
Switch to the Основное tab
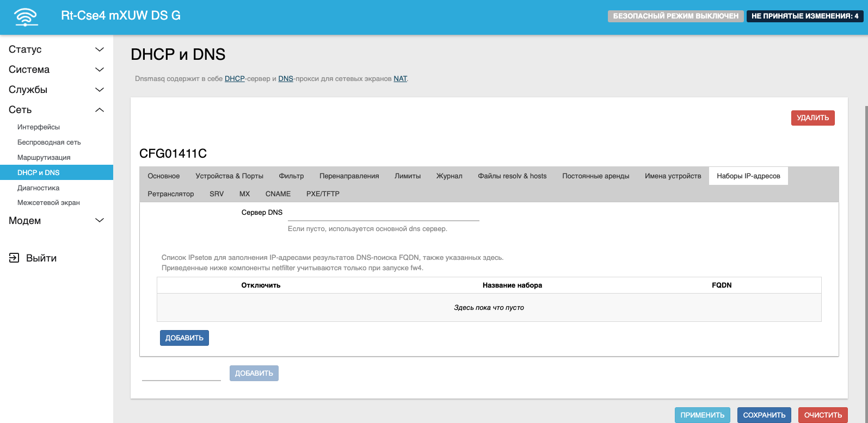(x=163, y=176)
